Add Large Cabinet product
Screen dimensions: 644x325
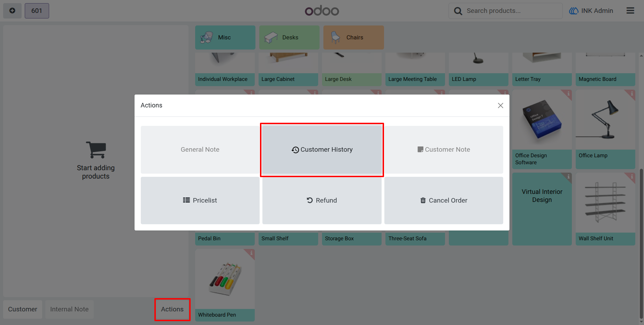288,69
